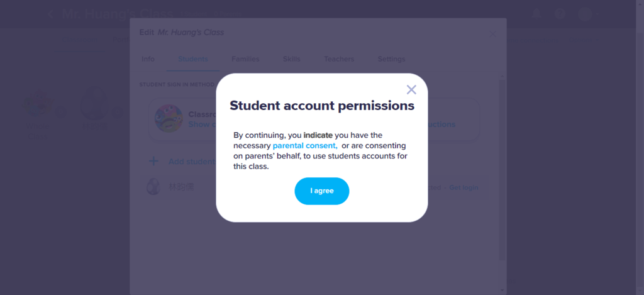
Task: Go back using the header arrow
Action: point(51,14)
